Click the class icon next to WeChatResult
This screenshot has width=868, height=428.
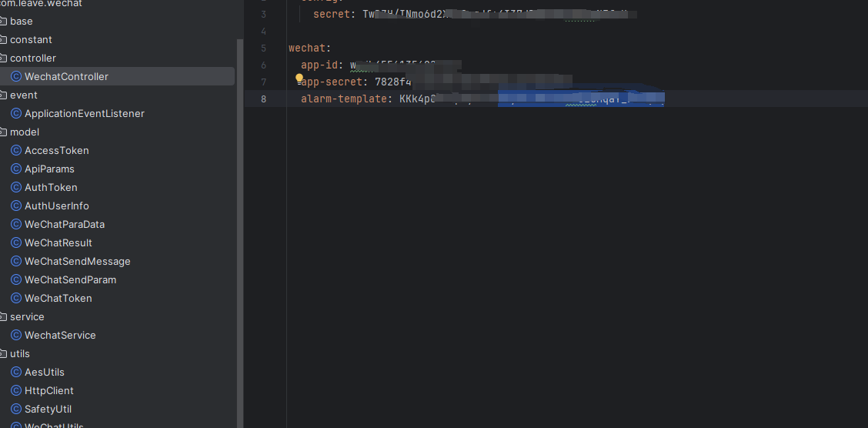(x=15, y=242)
